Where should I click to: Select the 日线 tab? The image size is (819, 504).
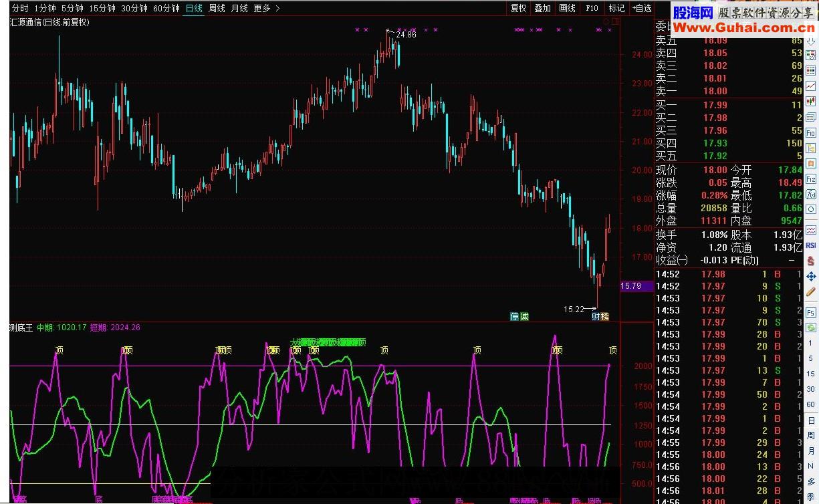194,8
